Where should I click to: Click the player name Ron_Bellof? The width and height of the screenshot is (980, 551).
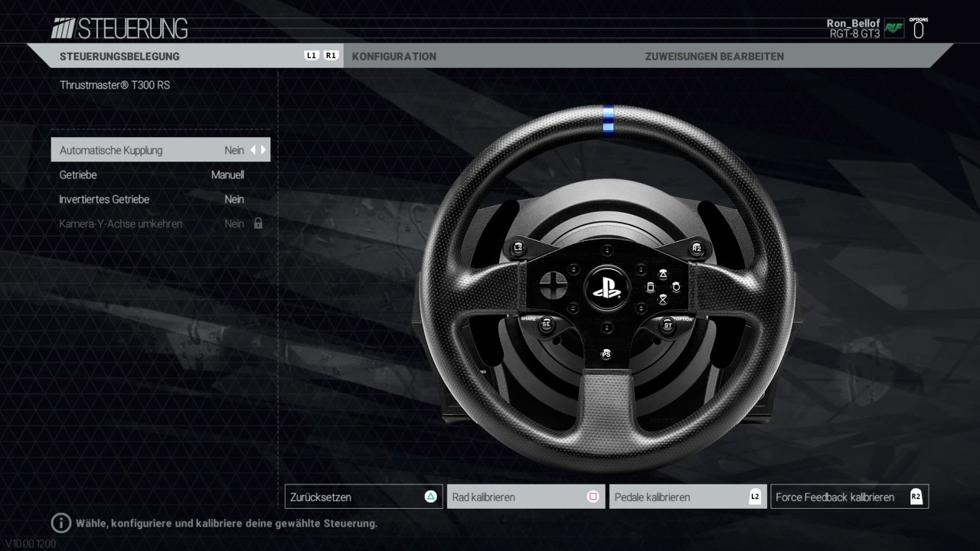click(853, 24)
